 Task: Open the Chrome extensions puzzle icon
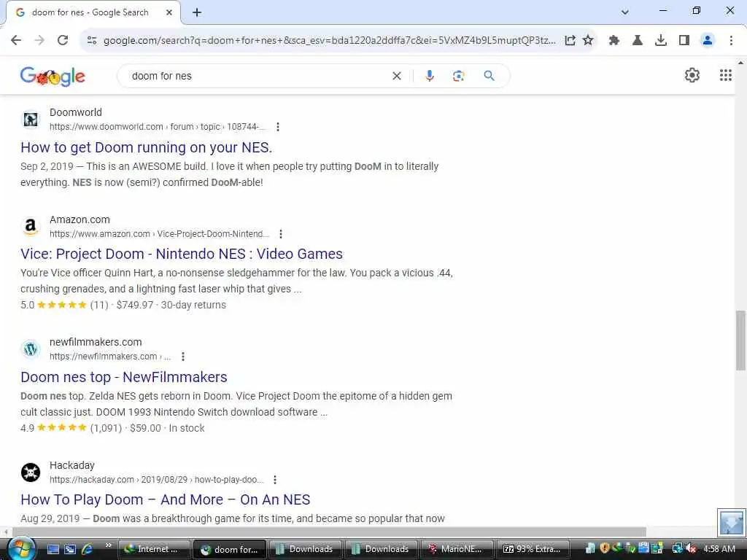click(614, 41)
